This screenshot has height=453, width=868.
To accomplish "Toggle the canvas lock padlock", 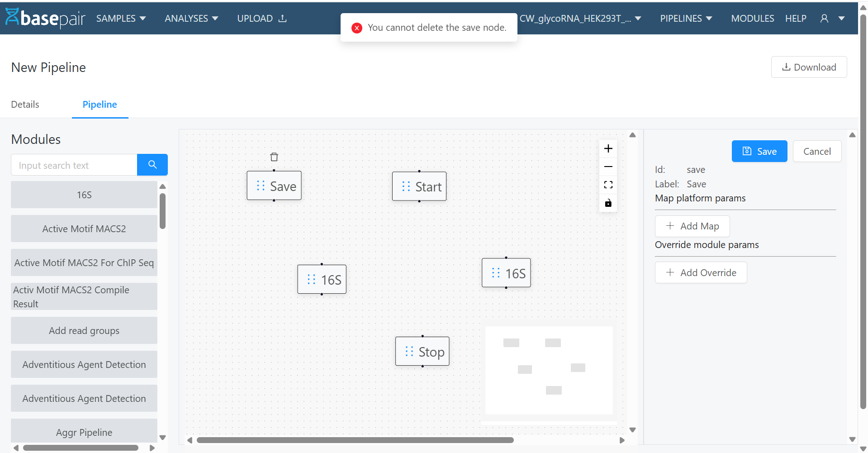I will [608, 203].
